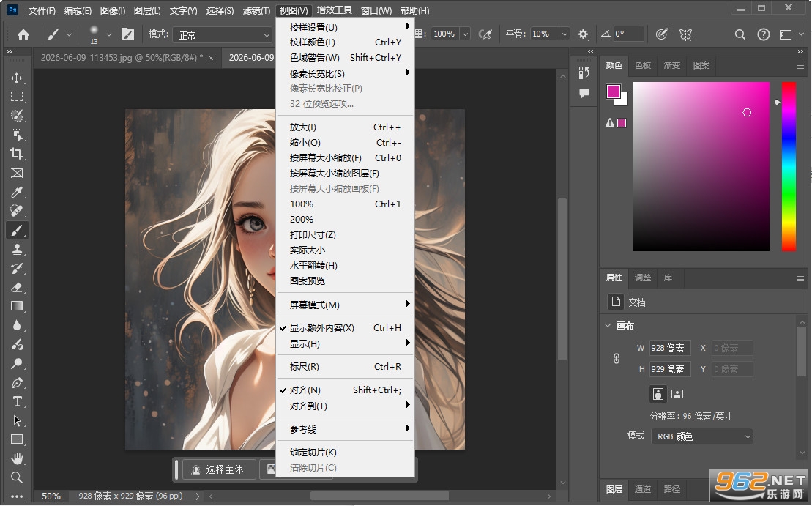Screen dimensions: 812x506
Task: Select the Horizontal Type tool
Action: click(17, 401)
